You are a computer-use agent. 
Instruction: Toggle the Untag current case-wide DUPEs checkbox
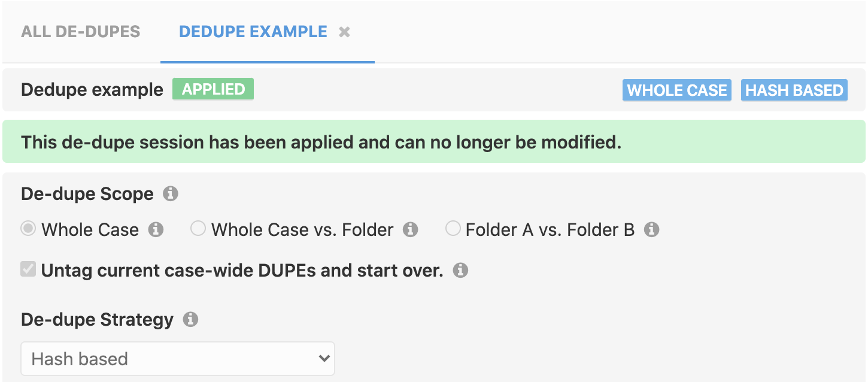28,269
